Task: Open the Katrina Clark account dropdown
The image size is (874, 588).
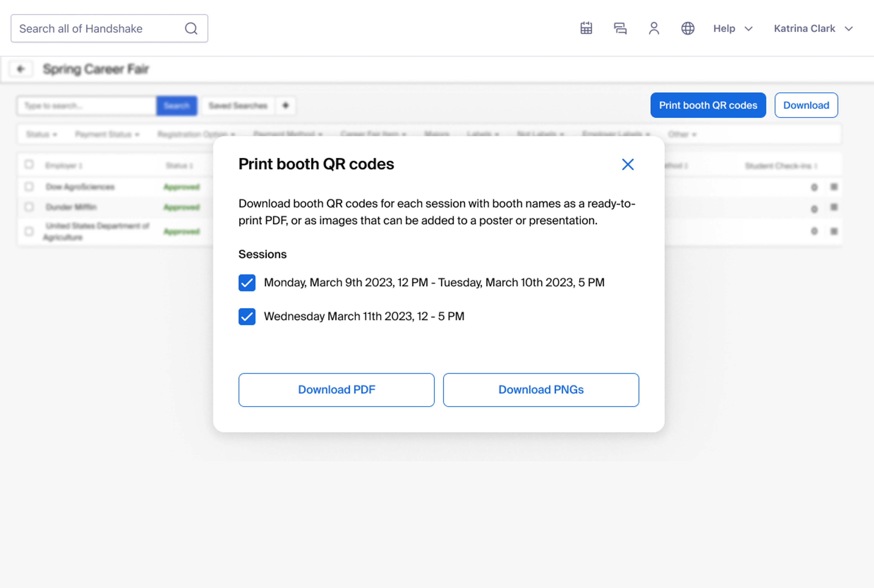Action: [813, 28]
